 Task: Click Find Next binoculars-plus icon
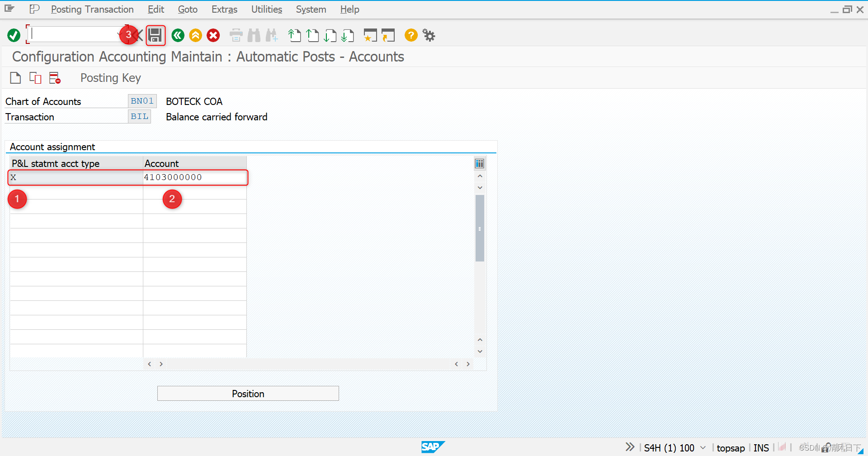[x=272, y=35]
